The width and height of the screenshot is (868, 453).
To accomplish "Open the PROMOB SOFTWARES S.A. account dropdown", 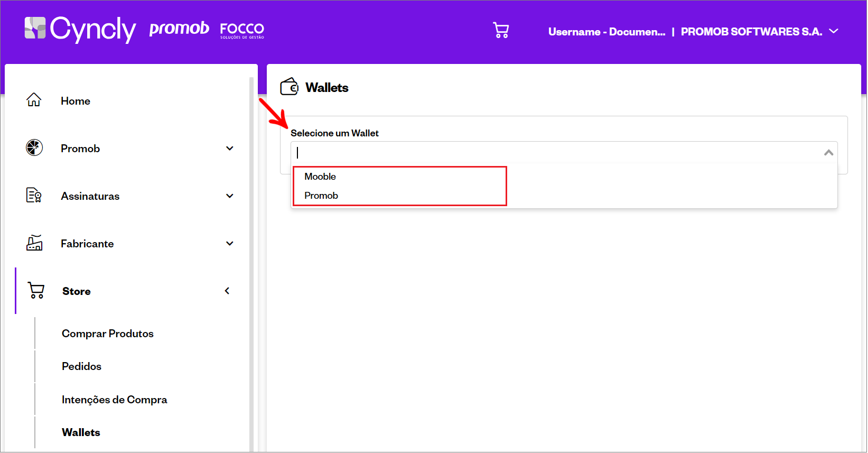I will coord(834,31).
